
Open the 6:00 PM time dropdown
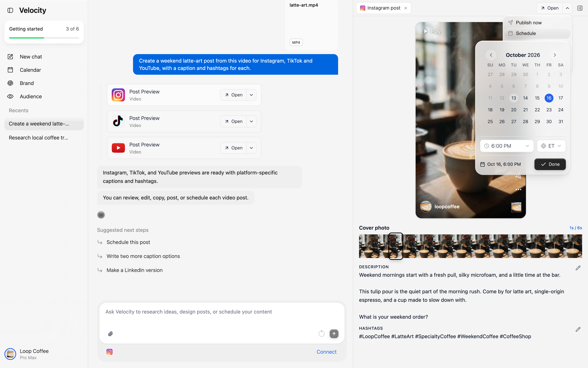507,146
